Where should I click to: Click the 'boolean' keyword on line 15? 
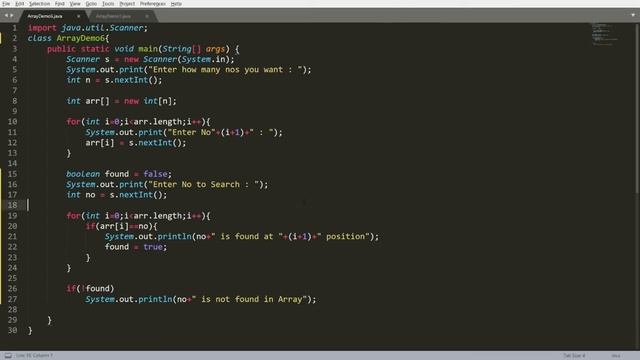click(83, 174)
